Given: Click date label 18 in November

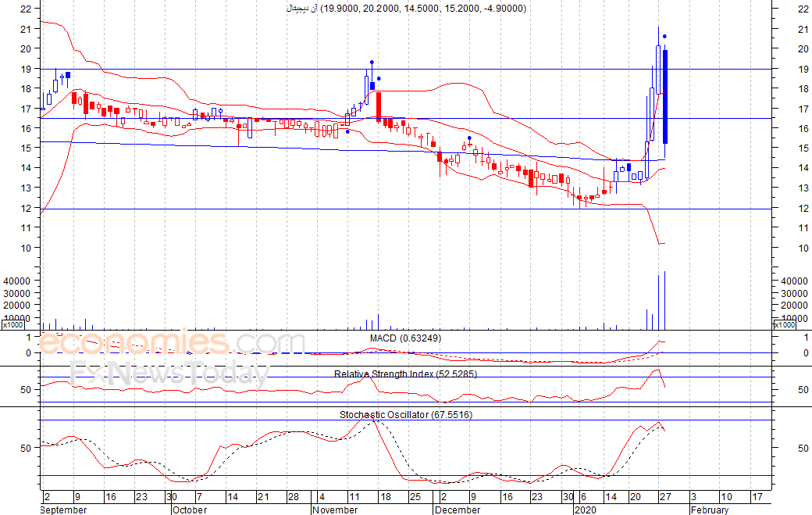Looking at the screenshot, I should (x=385, y=497).
